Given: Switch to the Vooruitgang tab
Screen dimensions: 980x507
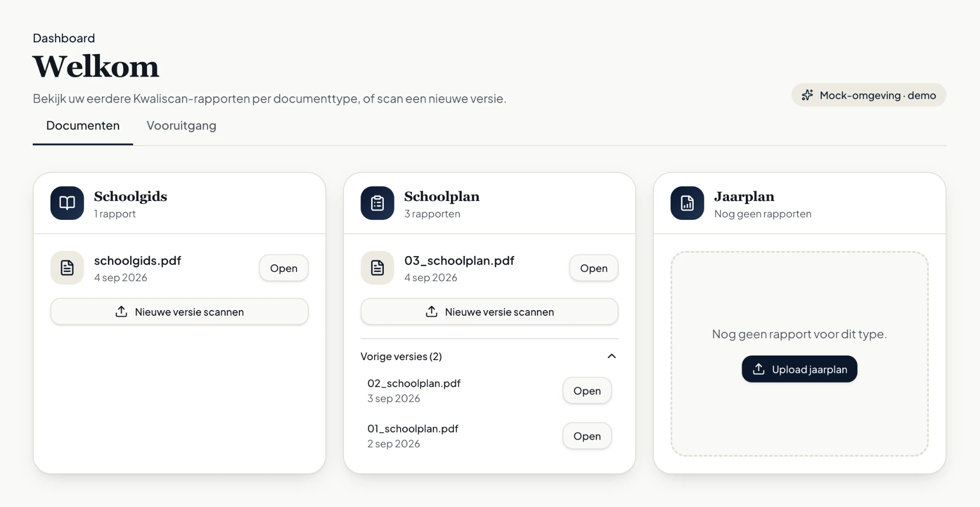Looking at the screenshot, I should pos(181,125).
